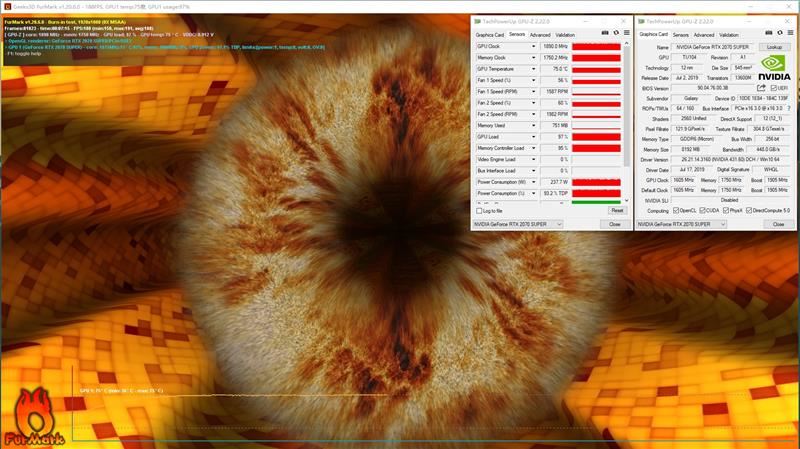Click the Subvendor Galaxy field
This screenshot has height=449, width=800.
691,98
